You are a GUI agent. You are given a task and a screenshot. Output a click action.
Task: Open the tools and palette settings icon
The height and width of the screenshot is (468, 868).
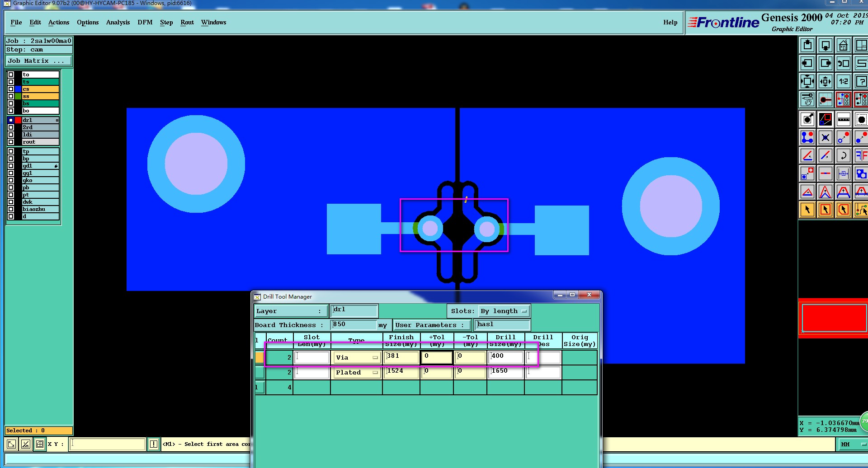click(807, 99)
